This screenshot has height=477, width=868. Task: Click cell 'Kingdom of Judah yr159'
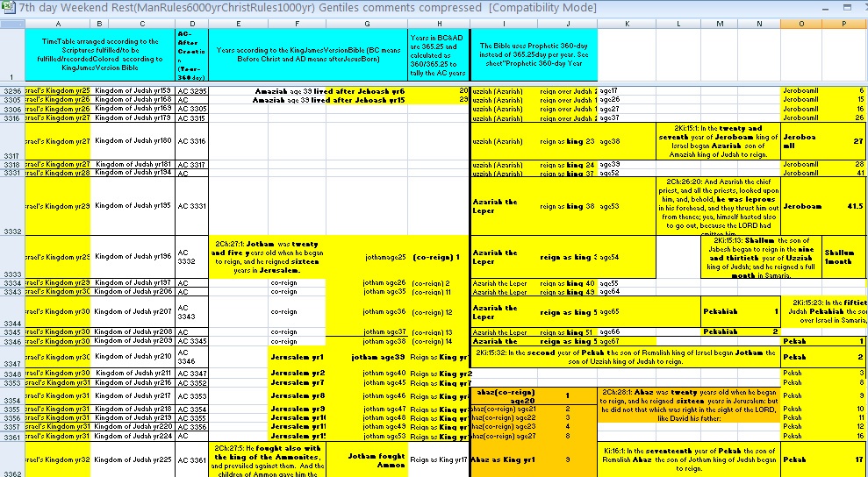click(x=133, y=90)
